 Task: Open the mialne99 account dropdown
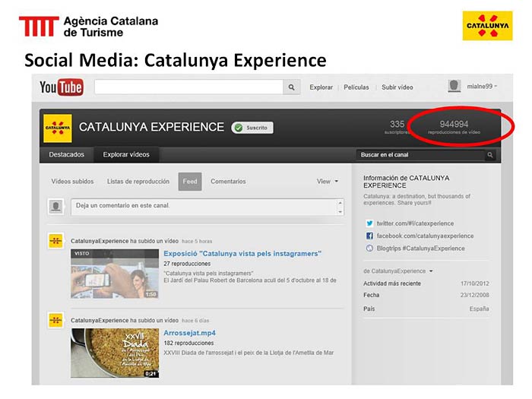pyautogui.click(x=482, y=86)
